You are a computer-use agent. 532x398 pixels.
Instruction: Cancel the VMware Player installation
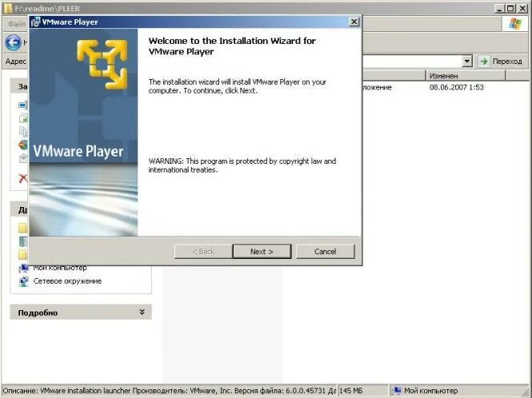pos(325,252)
